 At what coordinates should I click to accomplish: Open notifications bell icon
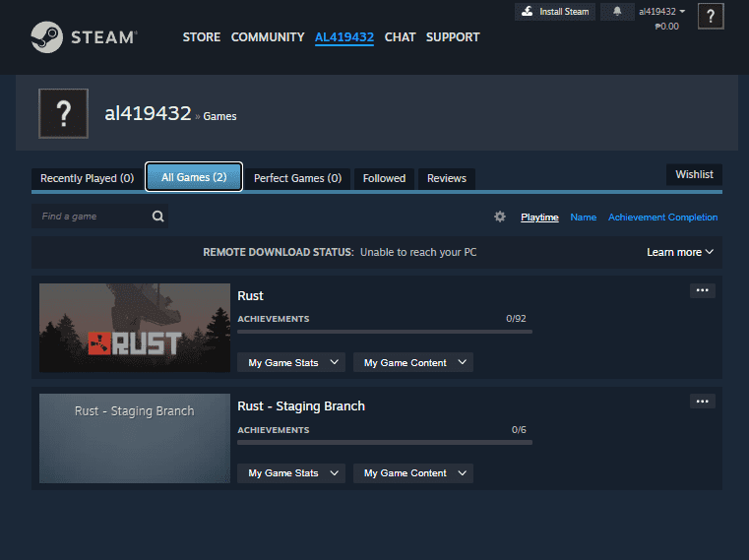pos(617,11)
